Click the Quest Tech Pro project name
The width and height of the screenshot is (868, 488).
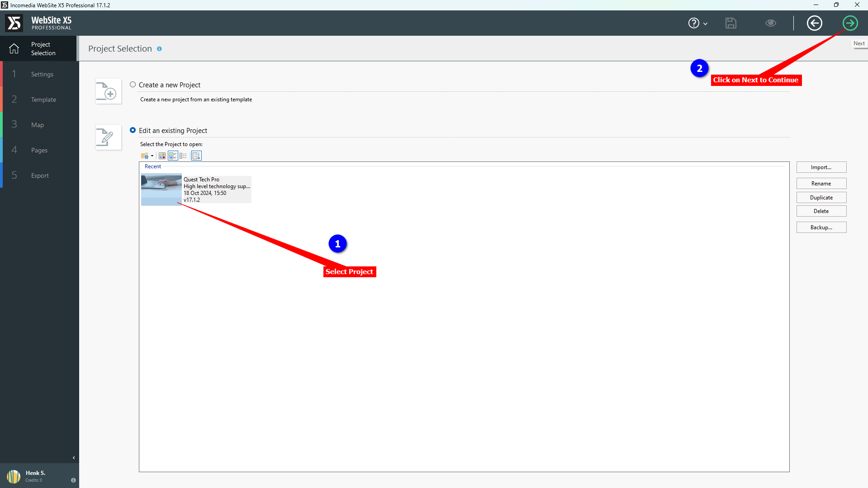[x=201, y=180]
